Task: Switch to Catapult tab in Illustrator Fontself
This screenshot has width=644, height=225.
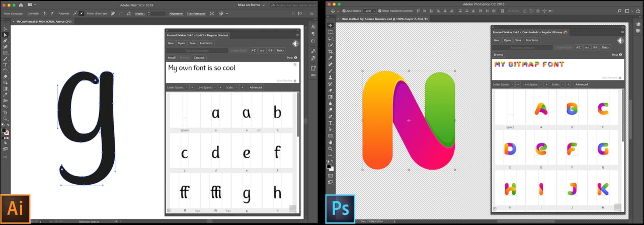Action: coord(199,57)
